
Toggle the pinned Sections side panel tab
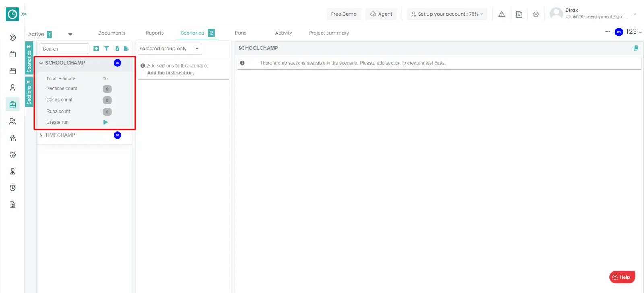point(29,92)
